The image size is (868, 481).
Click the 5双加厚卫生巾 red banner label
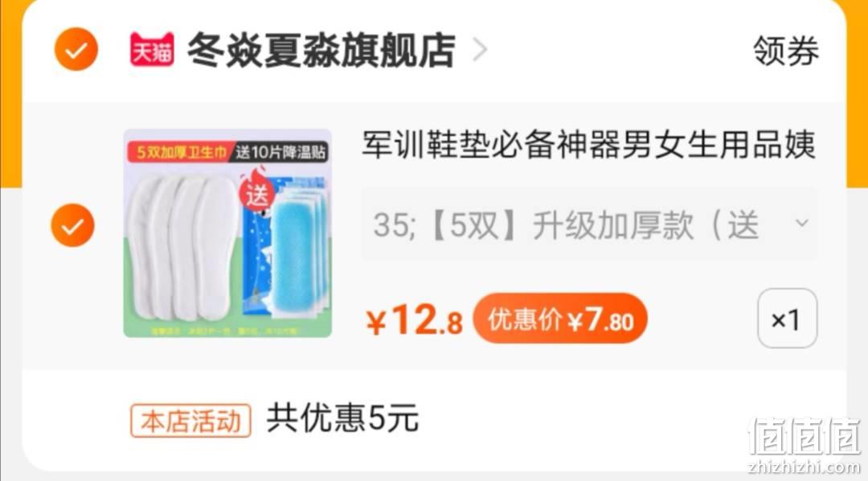tap(179, 152)
